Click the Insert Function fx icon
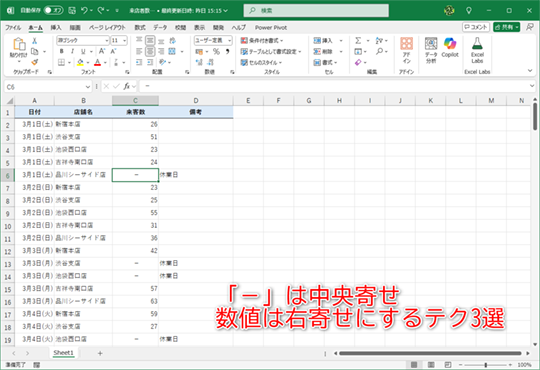Screen dimensions: 540x370 click(x=127, y=86)
